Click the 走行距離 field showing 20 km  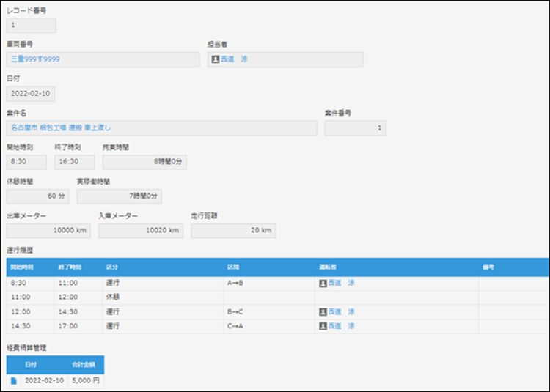(x=234, y=231)
